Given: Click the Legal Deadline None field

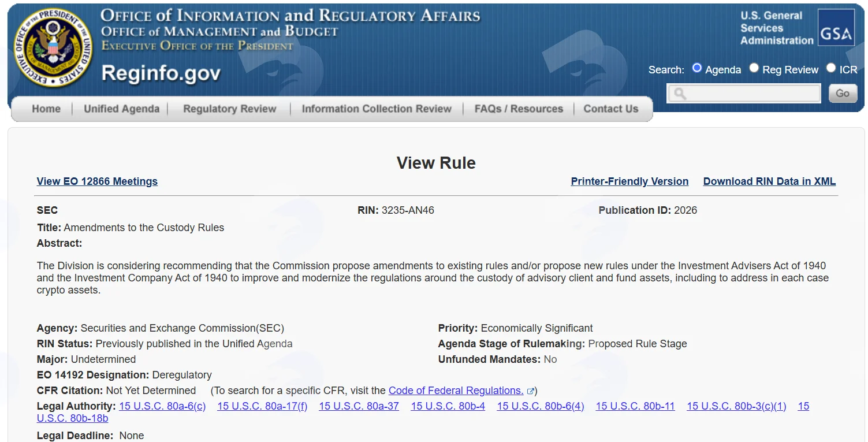Looking at the screenshot, I should point(90,436).
